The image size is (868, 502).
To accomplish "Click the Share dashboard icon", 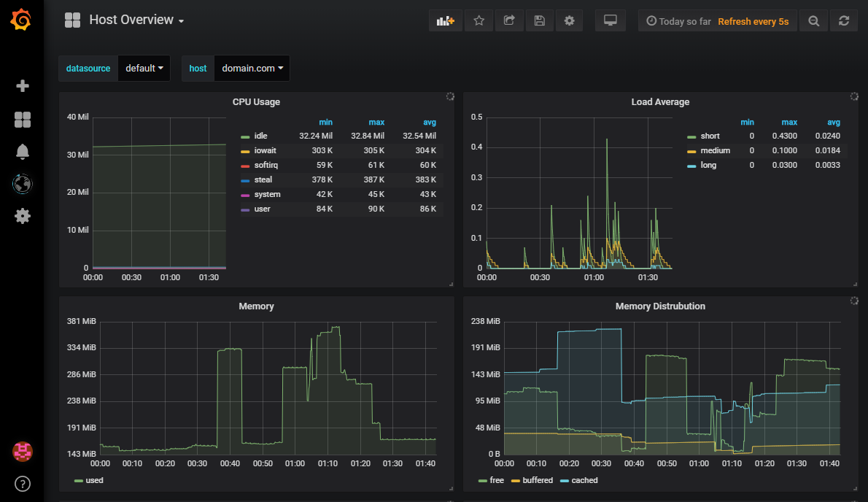I will coord(509,21).
